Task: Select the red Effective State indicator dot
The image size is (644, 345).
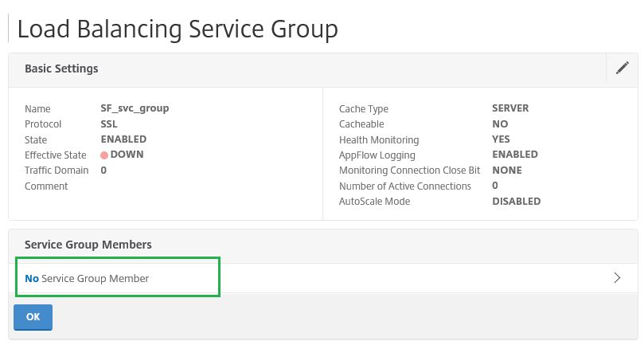Action: (x=104, y=155)
